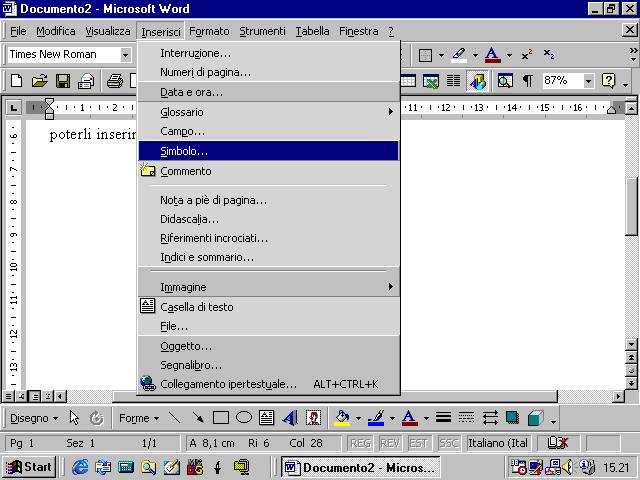Select the Line tool in Drawing toolbar
Viewport: 640px width, 480px height.
click(x=175, y=418)
